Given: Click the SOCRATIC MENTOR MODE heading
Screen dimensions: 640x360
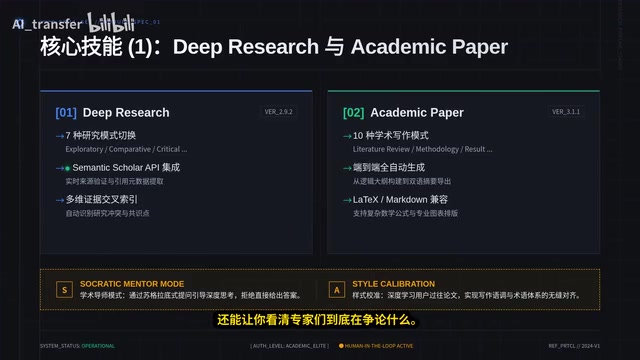Looking at the screenshot, I should [132, 284].
